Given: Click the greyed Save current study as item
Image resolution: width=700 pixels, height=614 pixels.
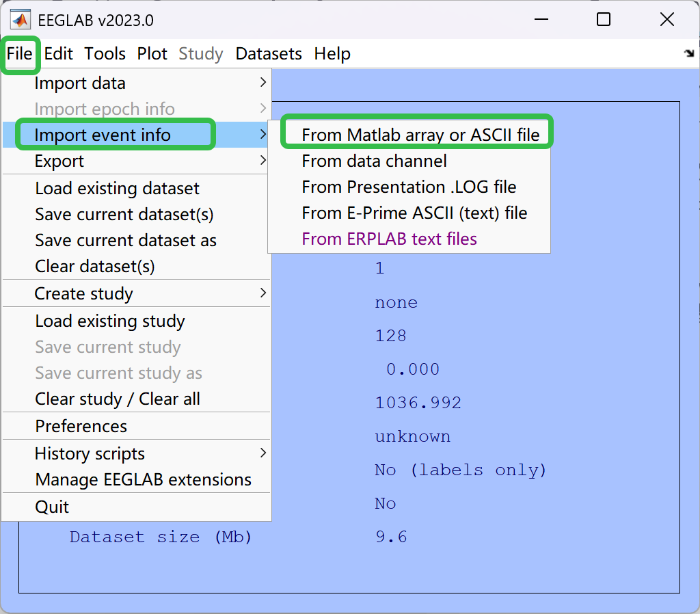Looking at the screenshot, I should pyautogui.click(x=136, y=373).
